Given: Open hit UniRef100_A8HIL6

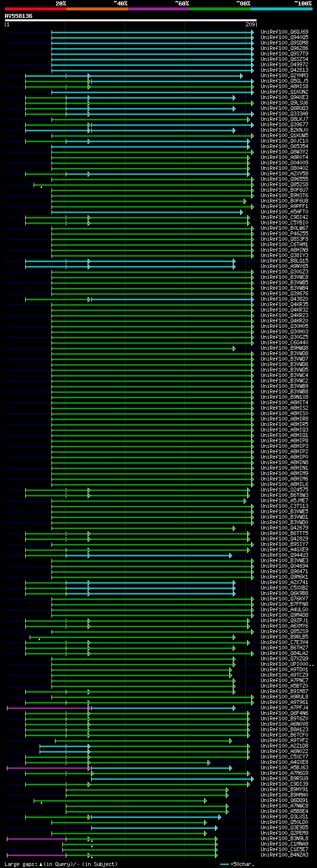Looking at the screenshot, I should coord(284,484).
